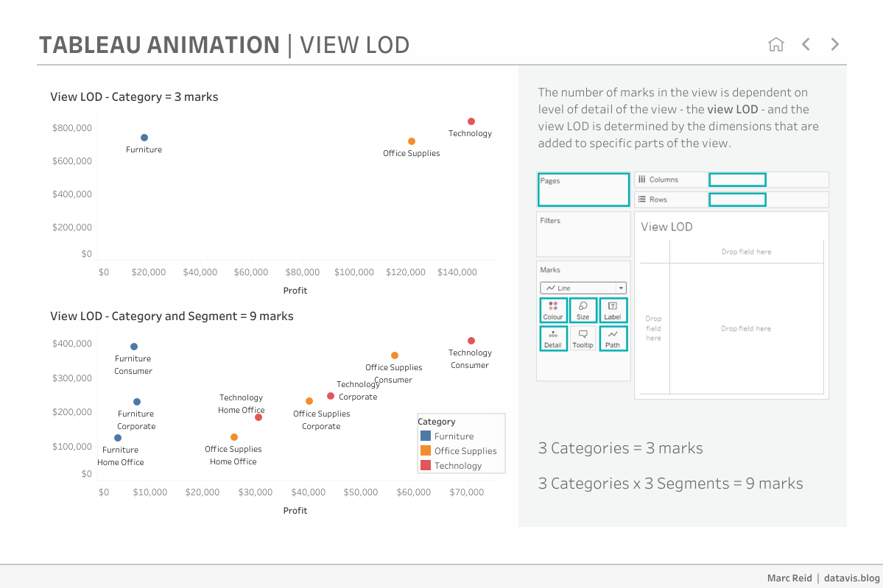Go to the home page icon

point(775,44)
